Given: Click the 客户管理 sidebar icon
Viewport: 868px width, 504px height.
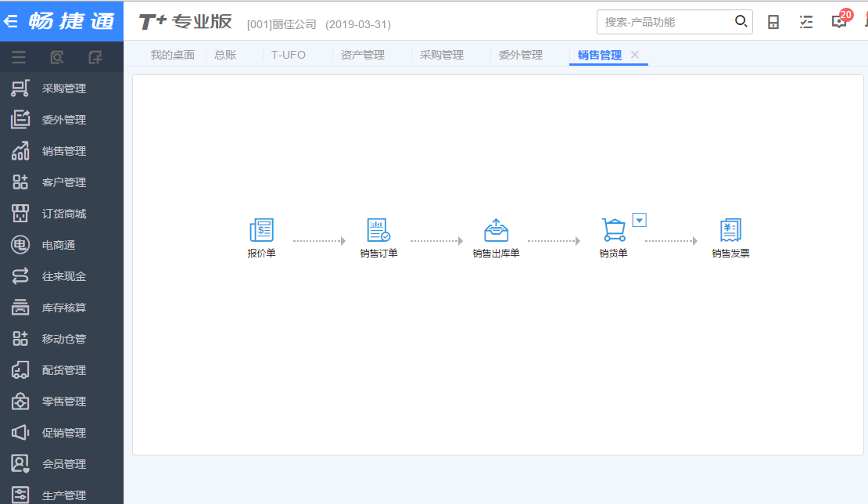Looking at the screenshot, I should pos(20,182).
